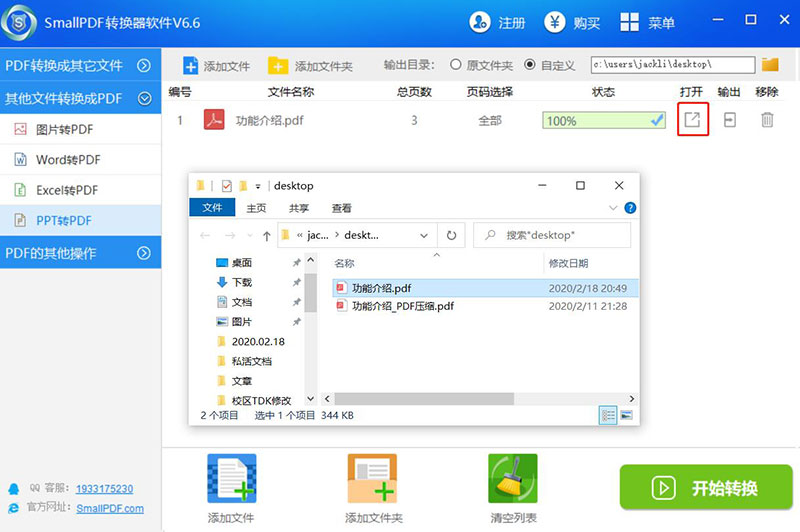Image resolution: width=800 pixels, height=532 pixels.
Task: Go back in explorer navigation
Action: click(x=205, y=236)
